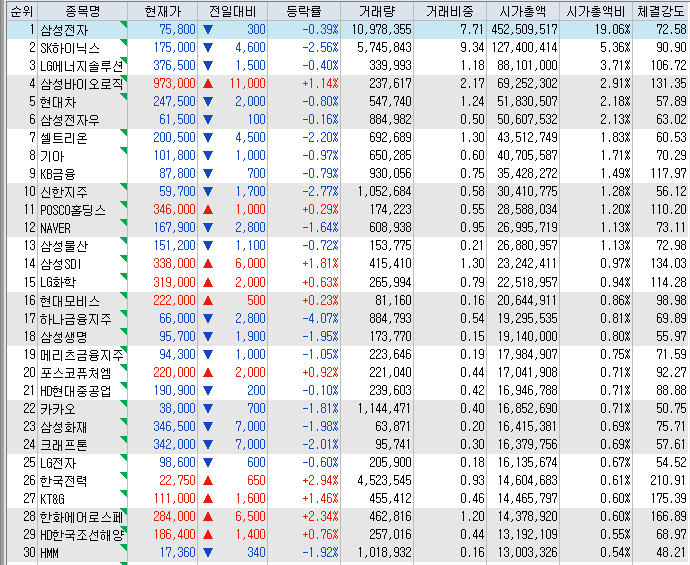Select 삼성생명 stock name
The height and width of the screenshot is (565, 690).
(x=64, y=336)
